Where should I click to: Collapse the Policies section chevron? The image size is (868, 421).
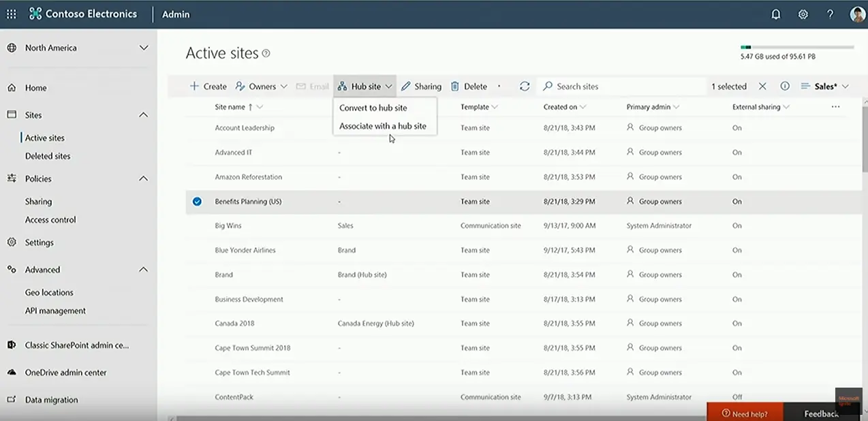pos(143,178)
